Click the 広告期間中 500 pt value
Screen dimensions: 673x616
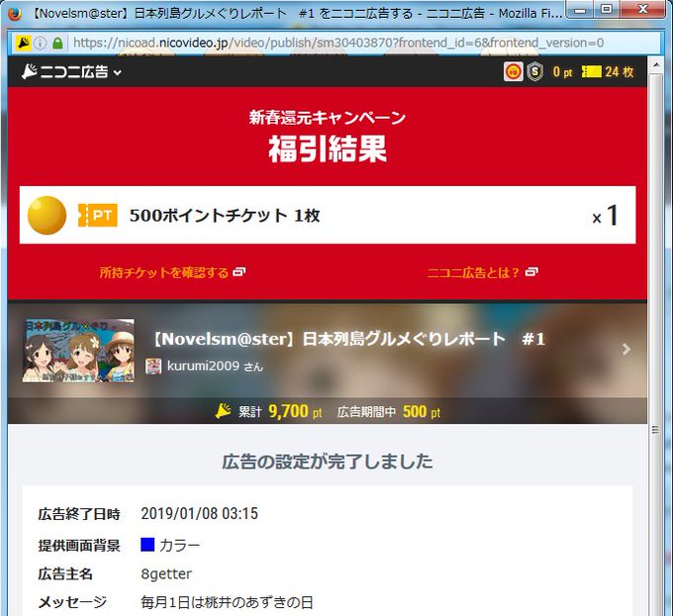(x=389, y=412)
